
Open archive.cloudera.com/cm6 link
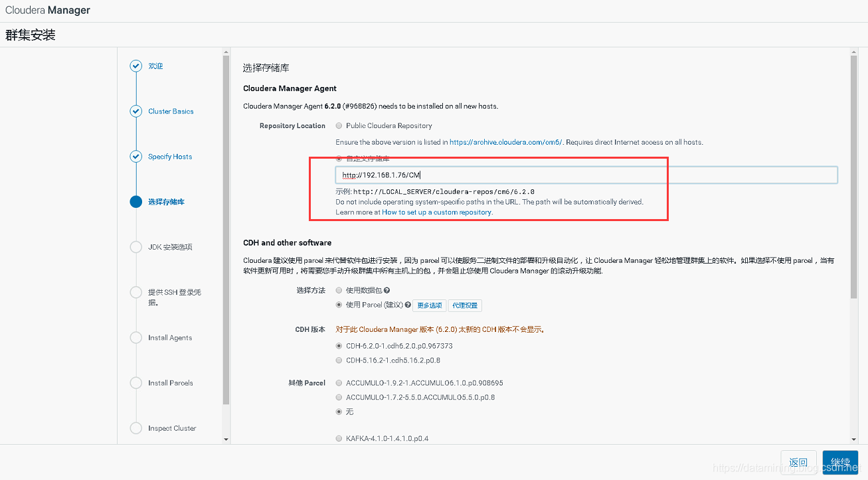tap(506, 142)
